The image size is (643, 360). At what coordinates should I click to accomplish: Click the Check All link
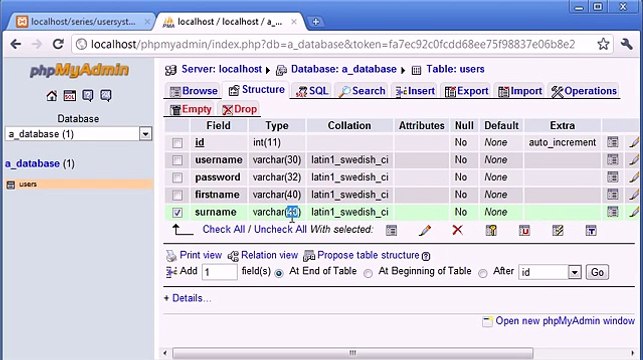[223, 229]
